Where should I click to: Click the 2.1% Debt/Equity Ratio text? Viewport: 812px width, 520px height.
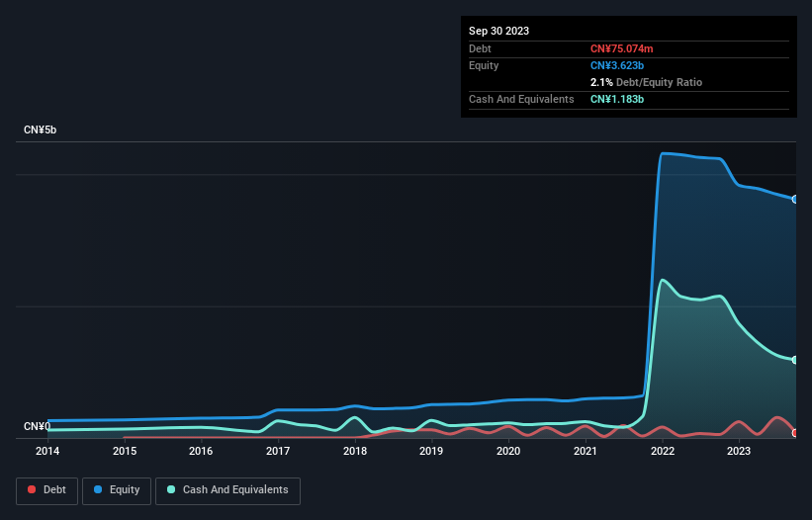(x=646, y=82)
